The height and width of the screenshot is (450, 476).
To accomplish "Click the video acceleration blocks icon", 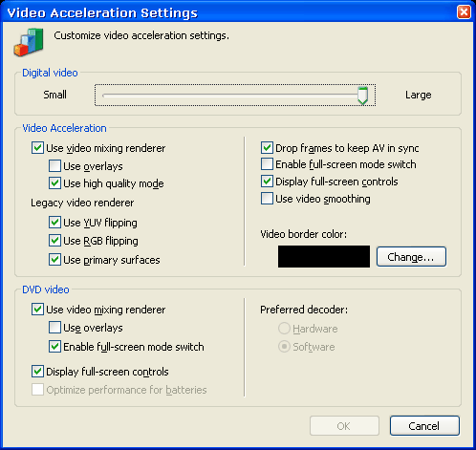I will pos(29,42).
